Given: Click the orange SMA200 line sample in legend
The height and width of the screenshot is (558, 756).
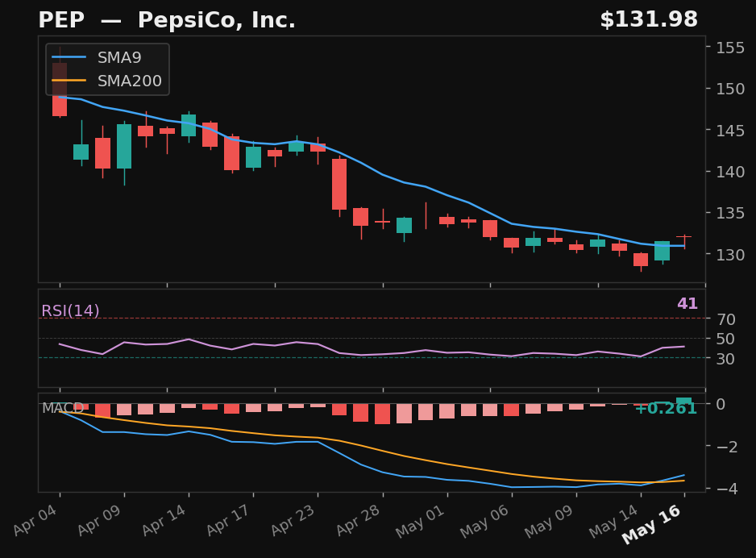Looking at the screenshot, I should (x=69, y=80).
